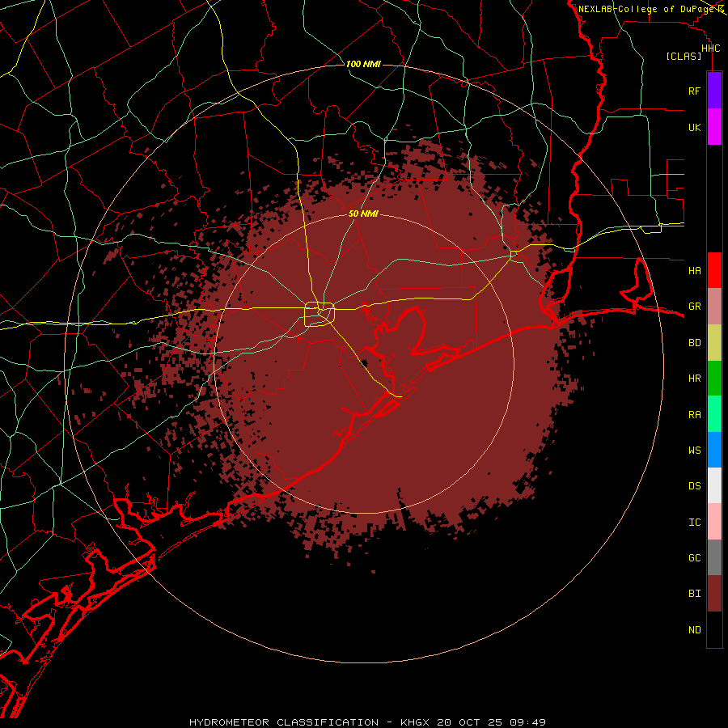Click the GR pink-brown legend swatch
The width and height of the screenshot is (728, 728).
tap(714, 307)
